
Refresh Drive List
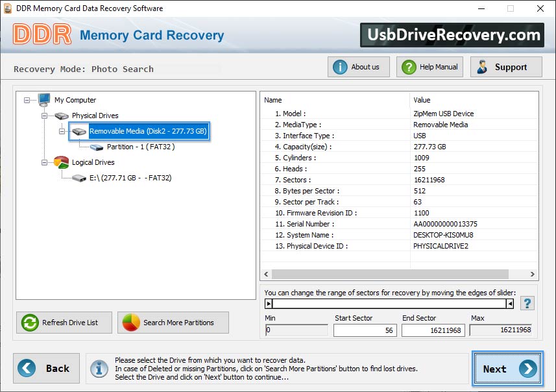point(64,323)
